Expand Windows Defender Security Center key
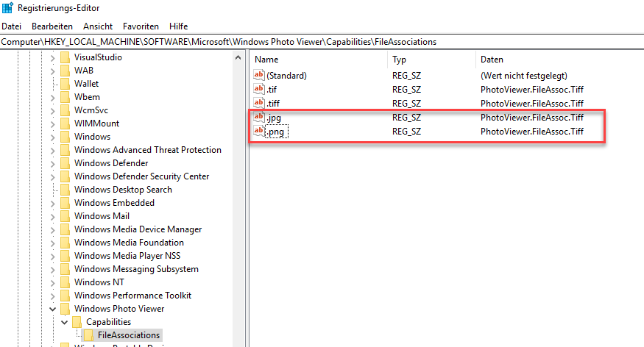The height and width of the screenshot is (347, 644). 52,176
